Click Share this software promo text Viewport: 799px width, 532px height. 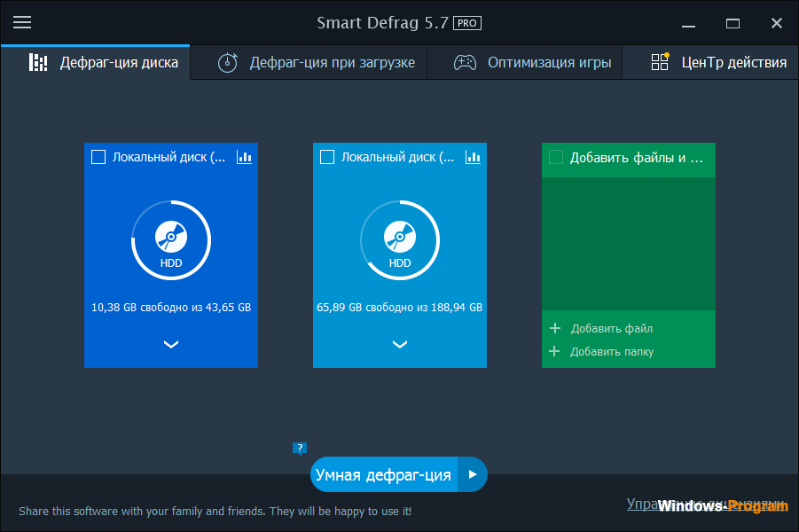(x=215, y=511)
